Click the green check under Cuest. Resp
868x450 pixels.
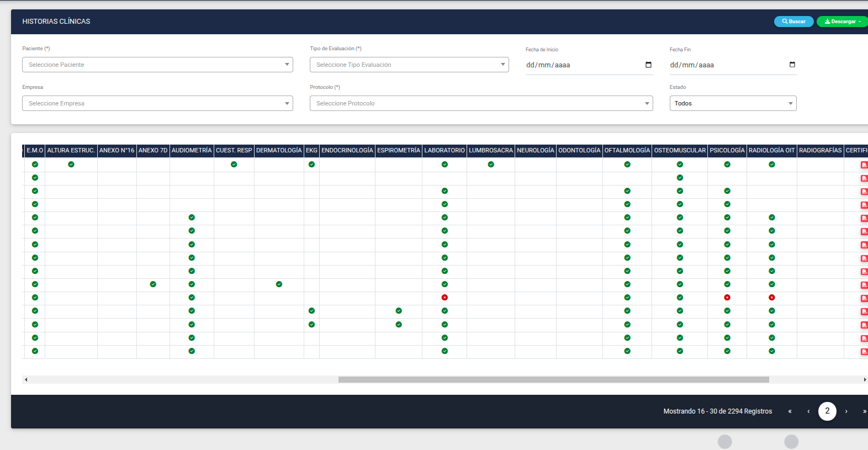pyautogui.click(x=234, y=165)
